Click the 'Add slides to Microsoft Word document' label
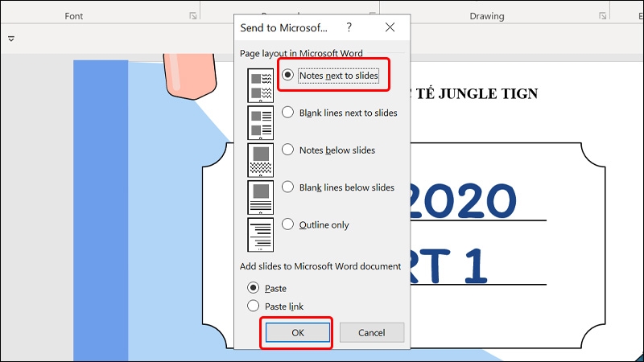This screenshot has width=644, height=362. coord(320,266)
